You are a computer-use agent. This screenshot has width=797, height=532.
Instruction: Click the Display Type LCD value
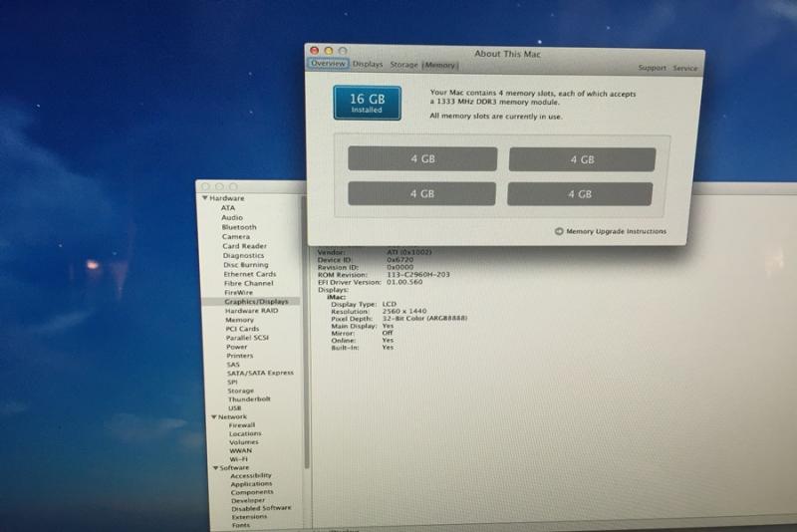click(389, 304)
